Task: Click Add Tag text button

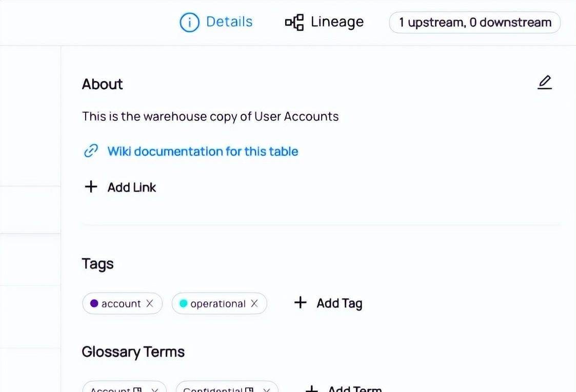Action: (340, 303)
